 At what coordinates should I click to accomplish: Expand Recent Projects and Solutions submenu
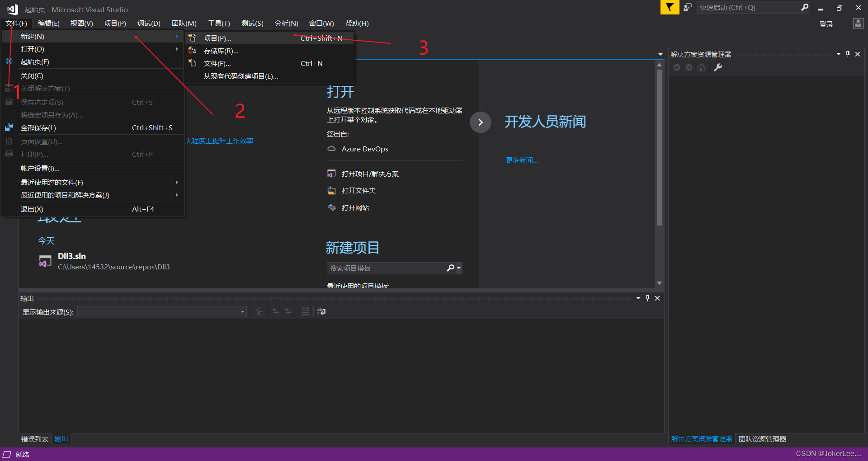pyautogui.click(x=177, y=195)
